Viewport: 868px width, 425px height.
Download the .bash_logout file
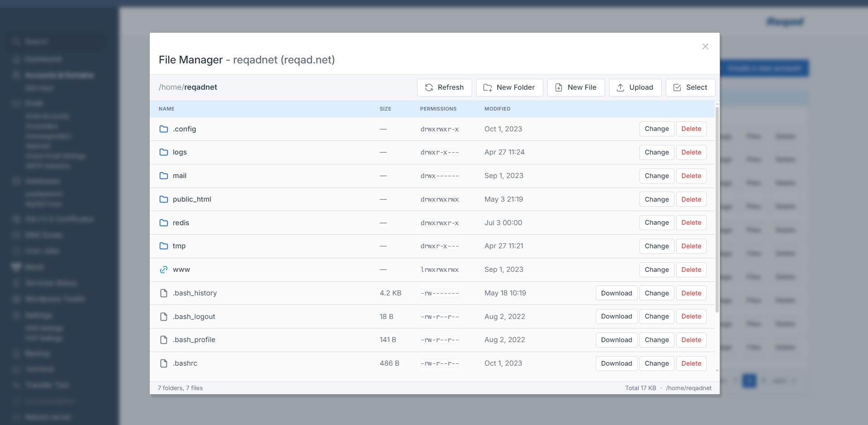tap(617, 316)
